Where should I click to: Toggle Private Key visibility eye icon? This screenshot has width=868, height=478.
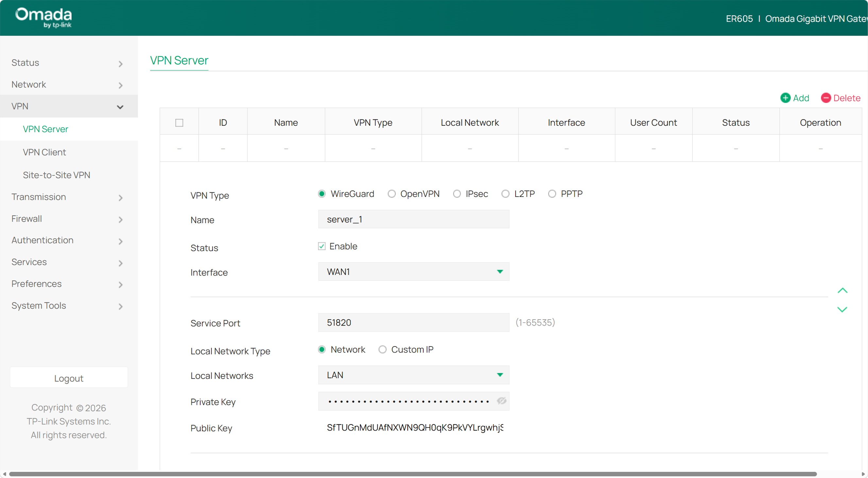point(502,401)
